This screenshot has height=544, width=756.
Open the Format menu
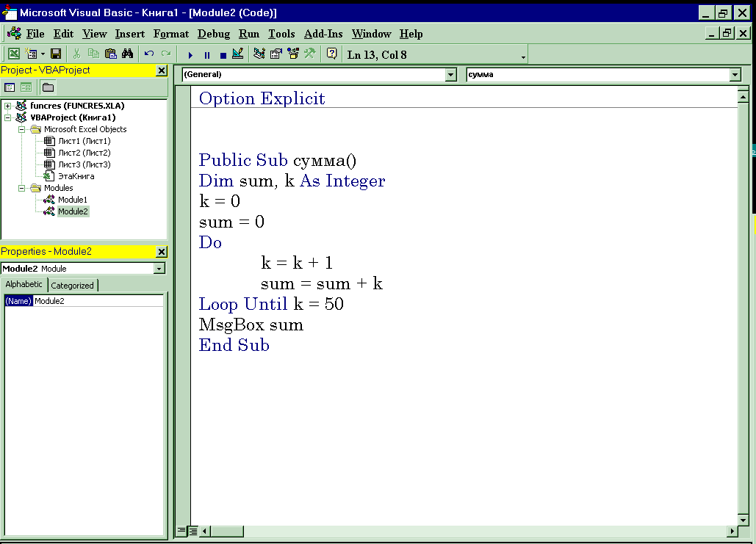coord(171,34)
